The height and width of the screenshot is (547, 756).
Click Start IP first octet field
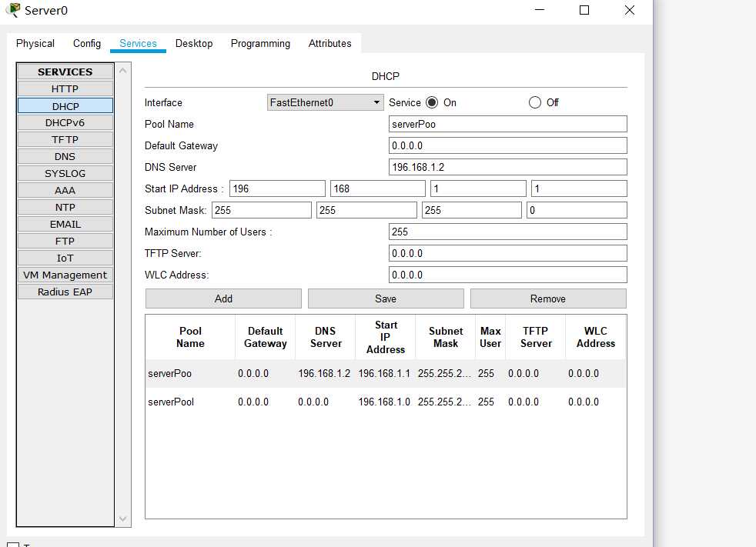278,188
